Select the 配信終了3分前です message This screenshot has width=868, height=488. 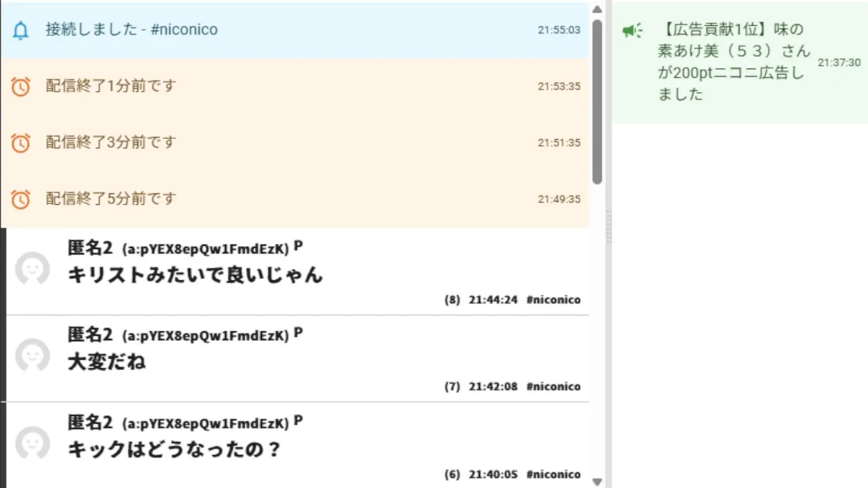click(x=111, y=142)
